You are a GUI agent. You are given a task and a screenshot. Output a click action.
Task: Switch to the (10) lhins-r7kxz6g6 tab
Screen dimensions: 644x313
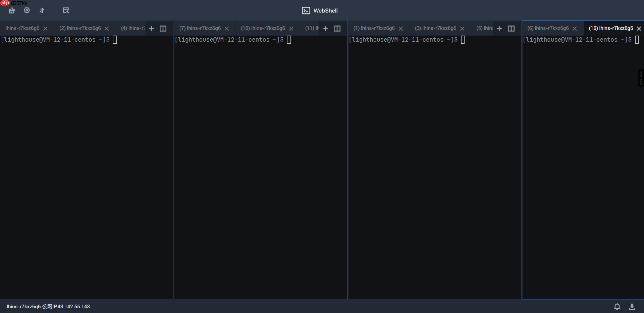263,28
